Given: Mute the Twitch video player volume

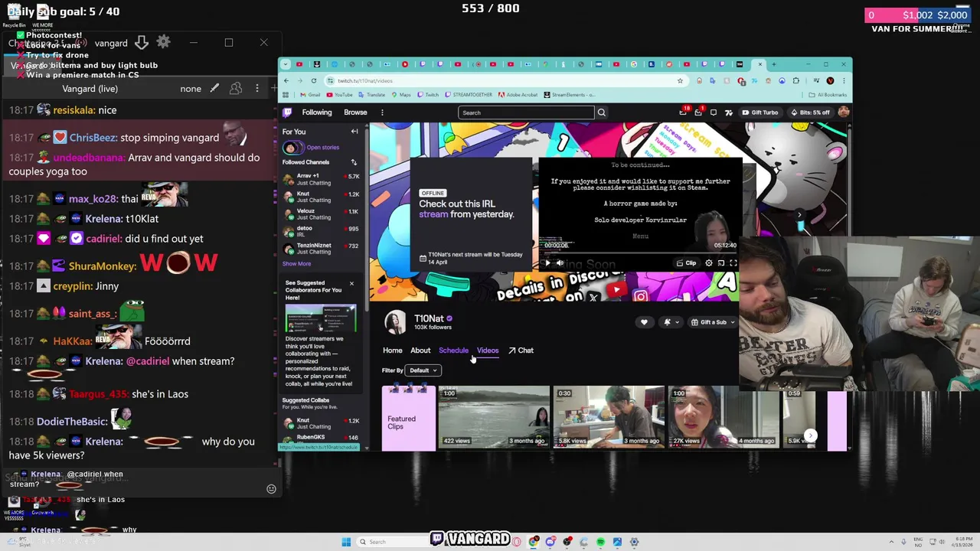Looking at the screenshot, I should tap(560, 263).
